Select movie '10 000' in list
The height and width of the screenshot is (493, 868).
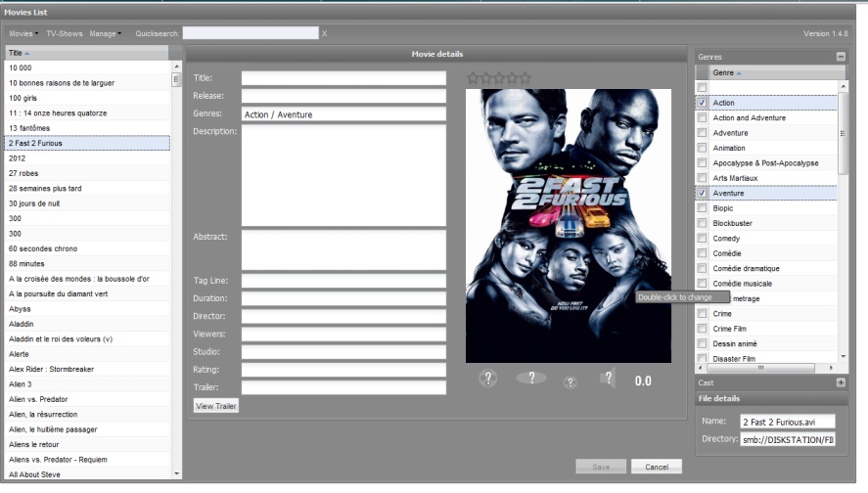[87, 67]
